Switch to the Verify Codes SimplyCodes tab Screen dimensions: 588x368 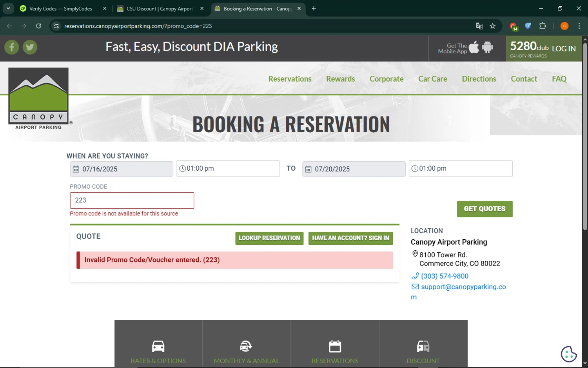point(61,9)
